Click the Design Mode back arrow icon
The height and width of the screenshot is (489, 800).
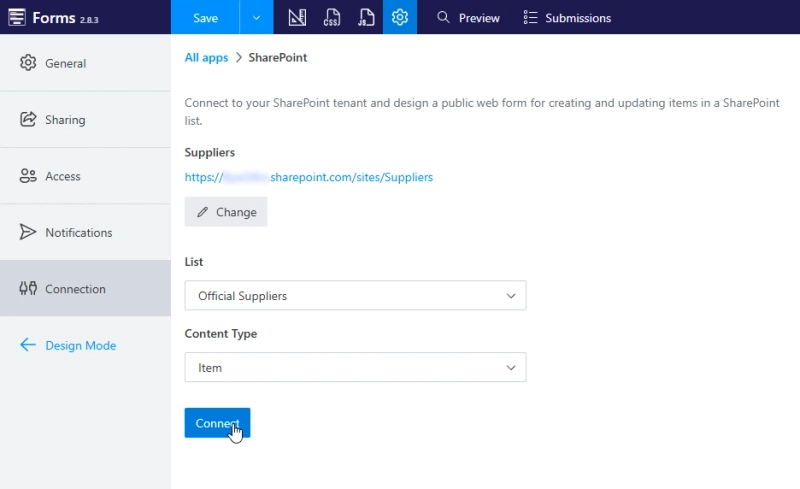click(28, 345)
